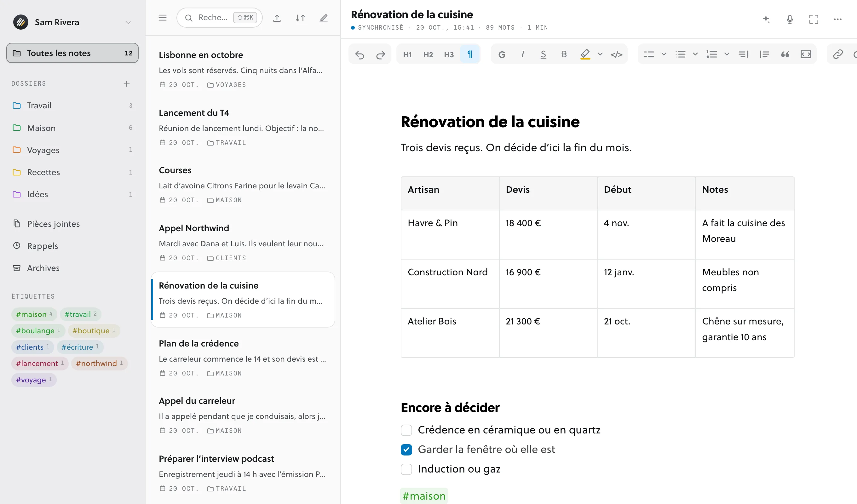Image resolution: width=857 pixels, height=504 pixels.
Task: Filter by #boulange tag
Action: point(38,330)
